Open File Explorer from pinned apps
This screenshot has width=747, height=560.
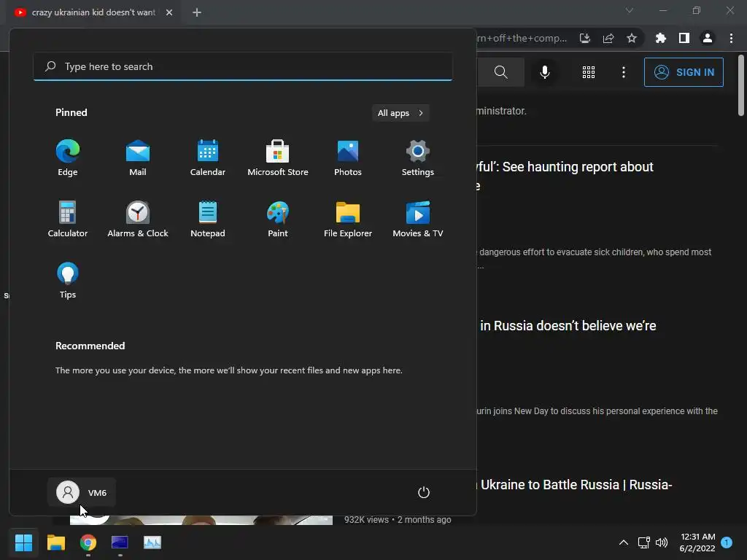[348, 219]
